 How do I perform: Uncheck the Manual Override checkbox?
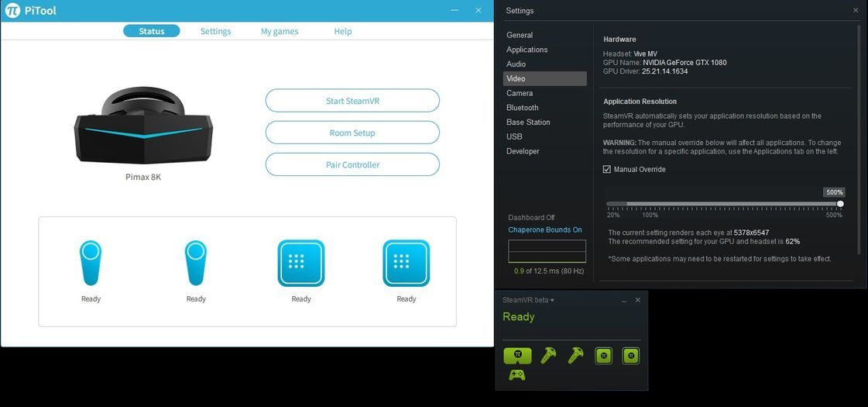pyautogui.click(x=607, y=169)
